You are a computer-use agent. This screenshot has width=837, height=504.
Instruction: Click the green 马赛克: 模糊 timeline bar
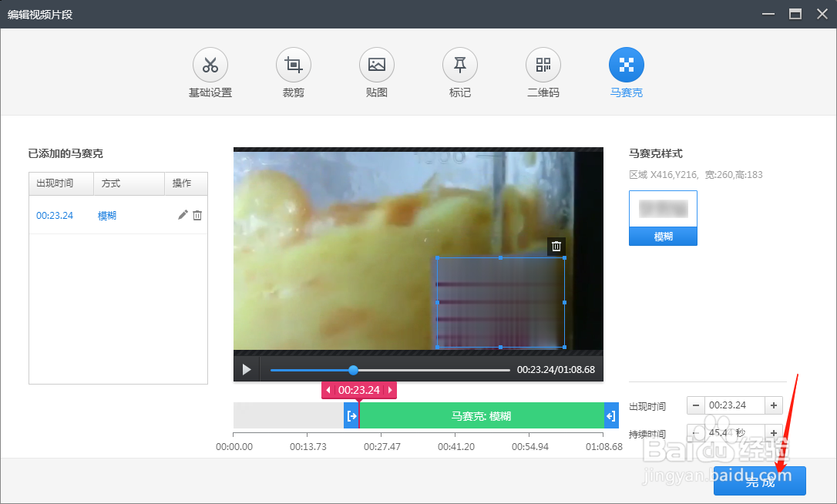482,415
